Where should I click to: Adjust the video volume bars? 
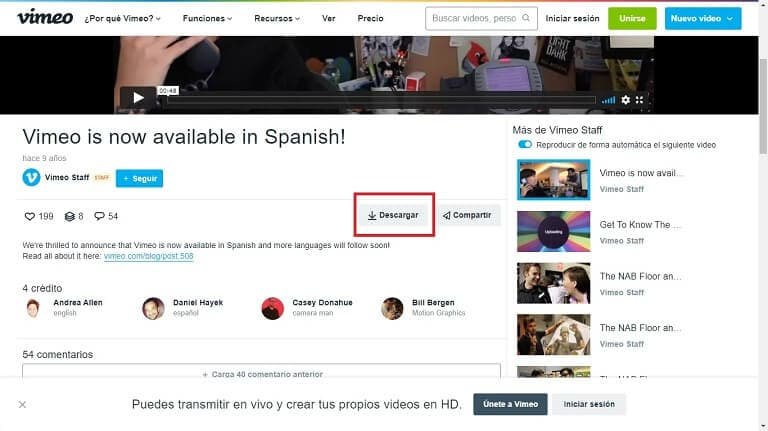pos(608,100)
